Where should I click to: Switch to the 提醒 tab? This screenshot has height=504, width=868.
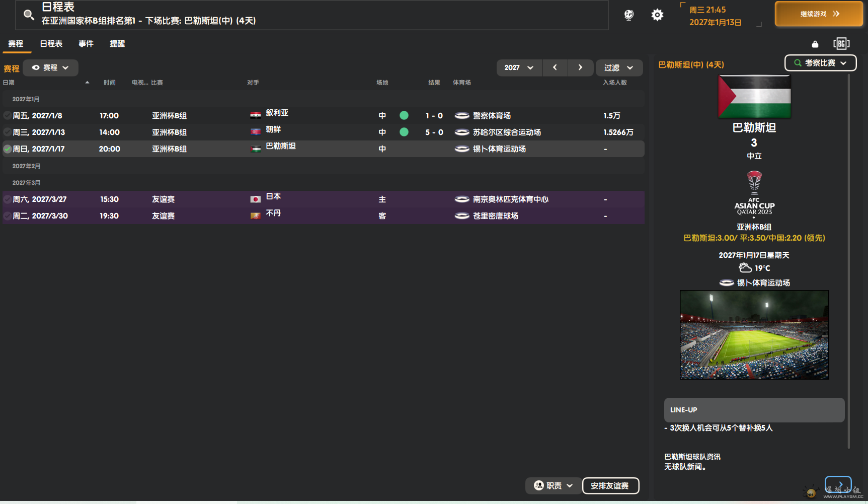pyautogui.click(x=117, y=44)
